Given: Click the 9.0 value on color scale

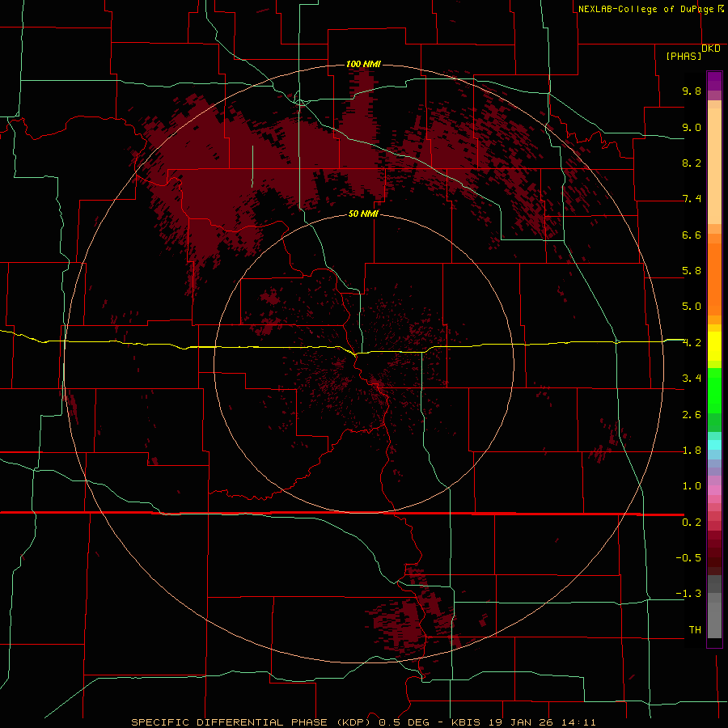Looking at the screenshot, I should pos(692,127).
